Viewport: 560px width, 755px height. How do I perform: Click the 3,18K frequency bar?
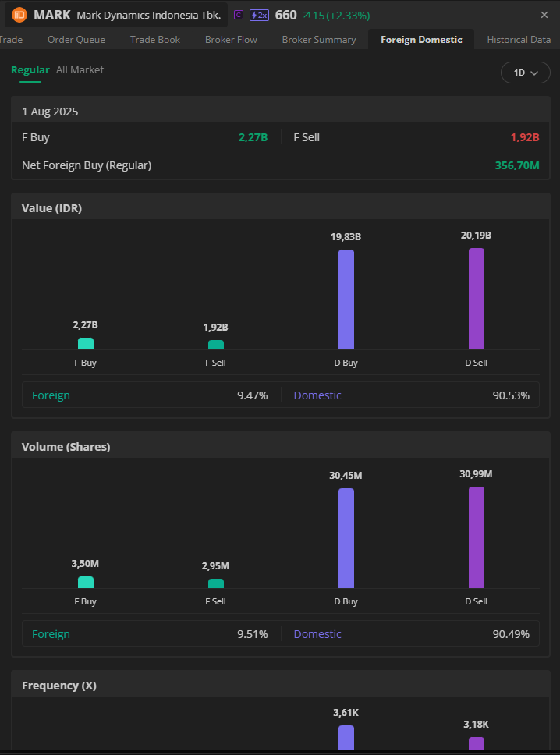click(x=477, y=743)
